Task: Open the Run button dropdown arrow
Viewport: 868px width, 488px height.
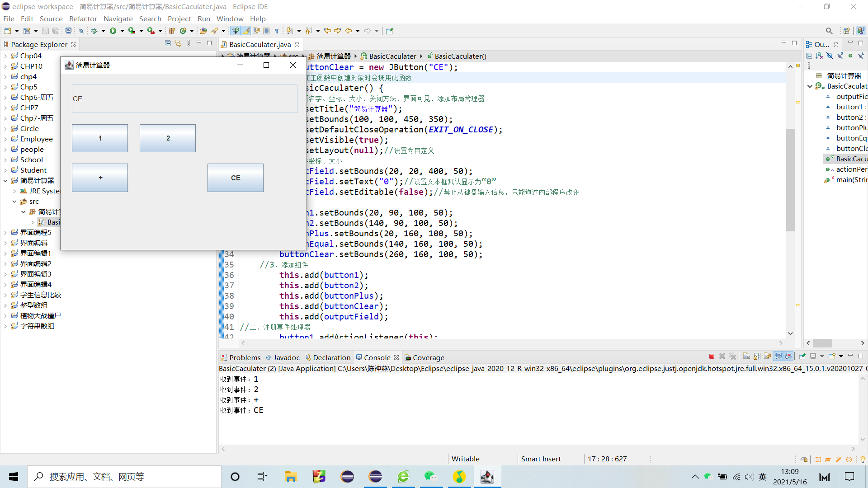Action: point(122,31)
